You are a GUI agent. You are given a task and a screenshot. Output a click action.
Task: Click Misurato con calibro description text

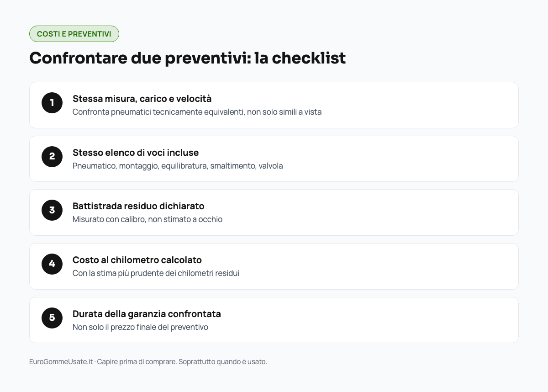click(148, 219)
